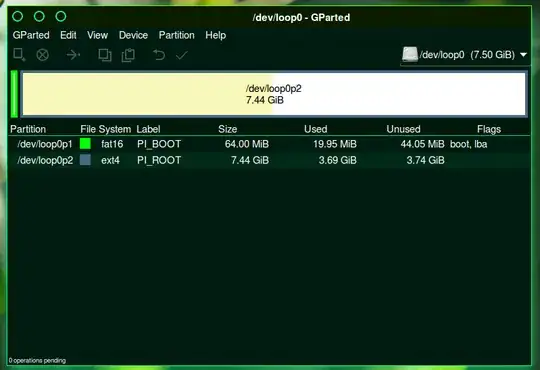Click the PI_BOOT label cell
The height and width of the screenshot is (370, 540).
point(159,144)
